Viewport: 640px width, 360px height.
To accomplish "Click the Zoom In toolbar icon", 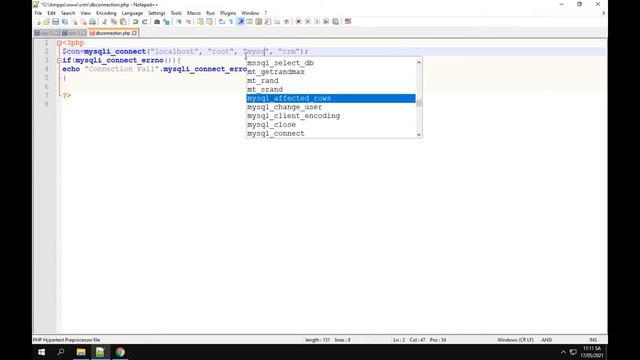I will (x=178, y=22).
